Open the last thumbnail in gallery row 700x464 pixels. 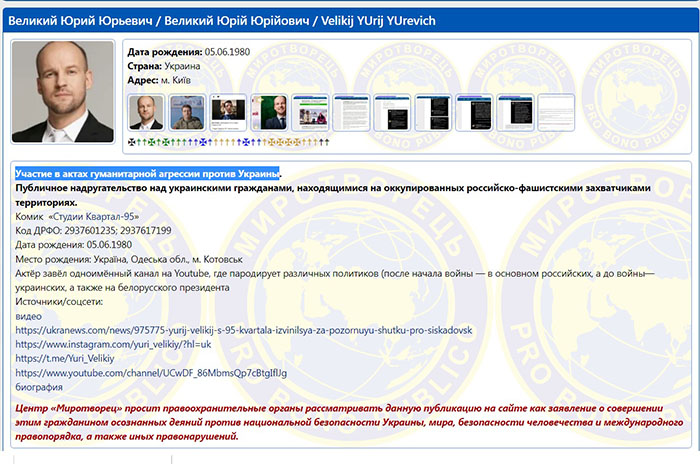(556, 112)
